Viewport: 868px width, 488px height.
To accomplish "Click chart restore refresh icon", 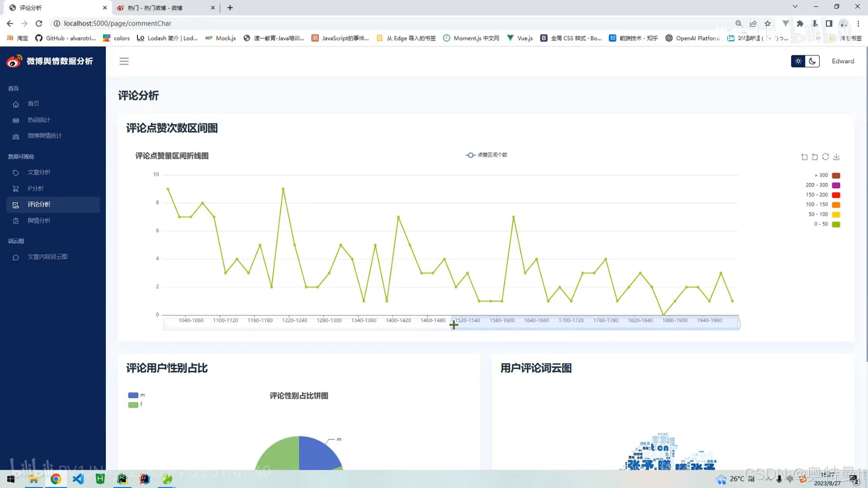I will coord(825,157).
